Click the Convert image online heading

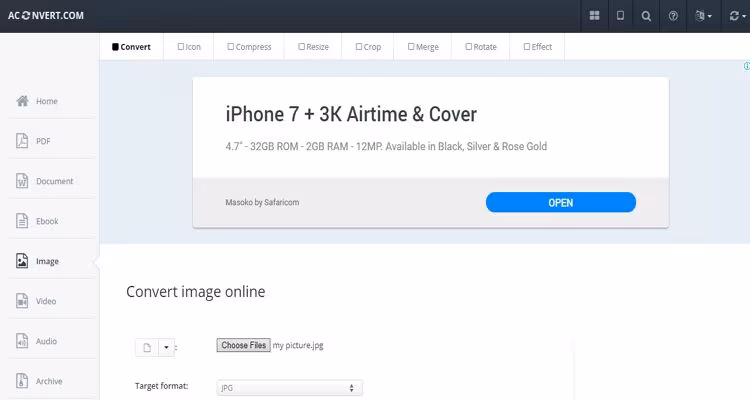tap(196, 291)
